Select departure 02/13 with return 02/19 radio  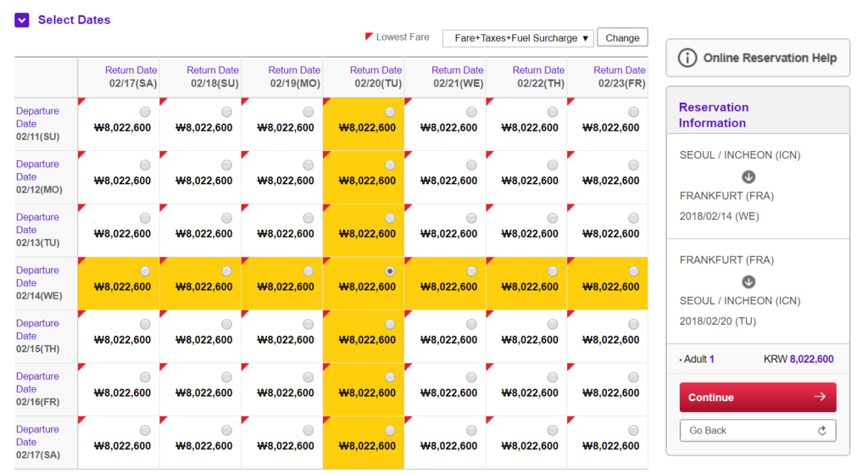pyautogui.click(x=309, y=218)
